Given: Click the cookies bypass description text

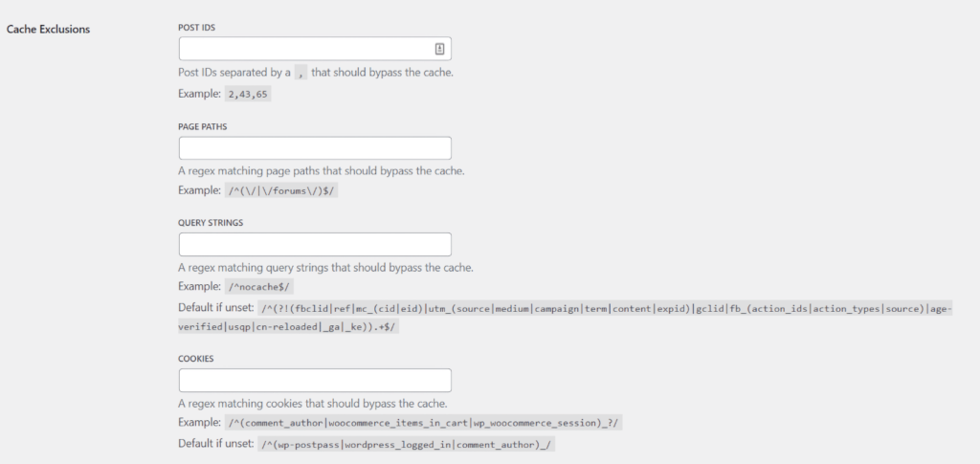Looking at the screenshot, I should (312, 403).
